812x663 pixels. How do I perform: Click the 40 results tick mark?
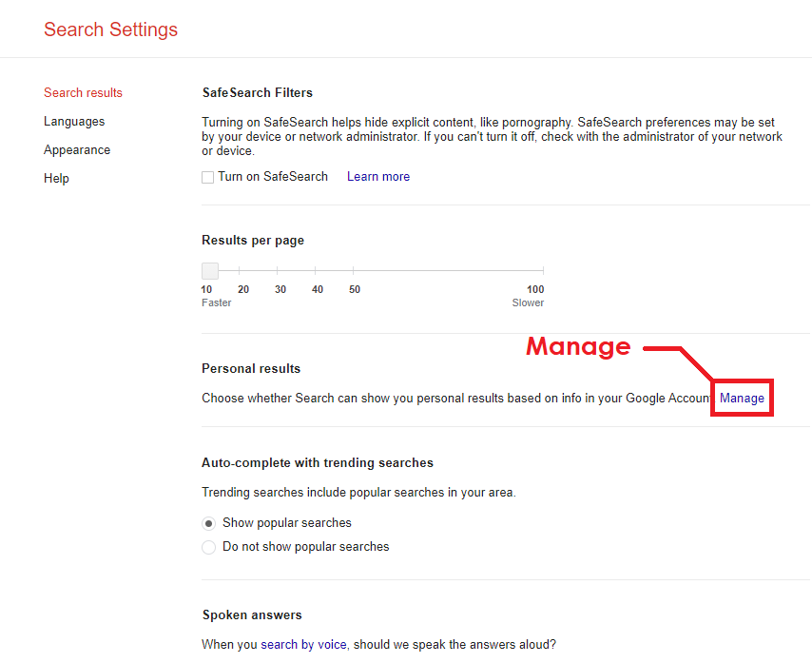coord(315,270)
